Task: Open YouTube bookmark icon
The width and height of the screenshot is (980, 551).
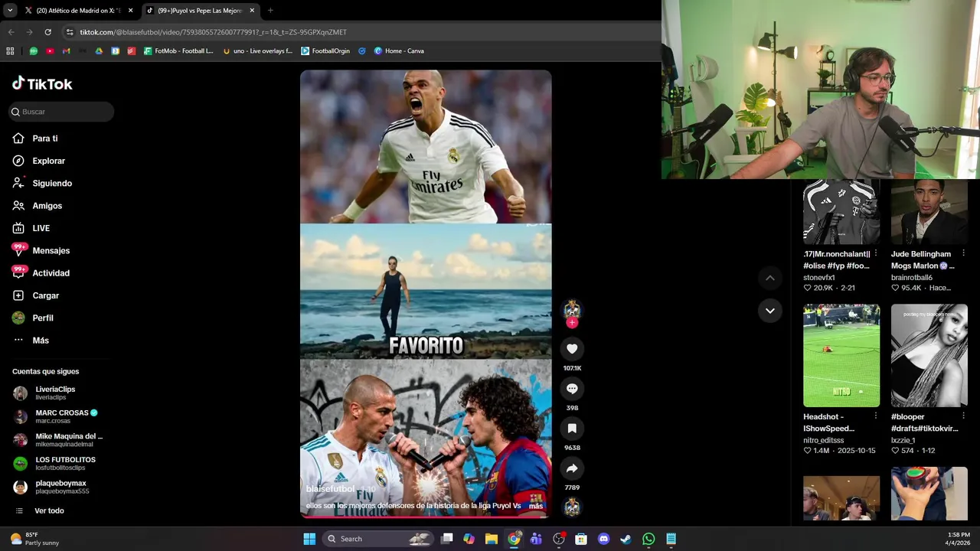Action: click(50, 51)
